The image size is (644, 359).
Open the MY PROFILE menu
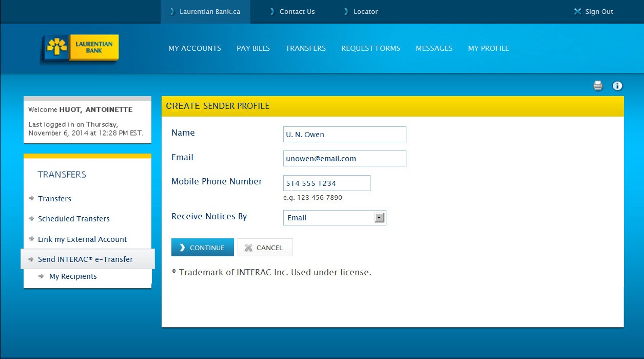point(489,48)
